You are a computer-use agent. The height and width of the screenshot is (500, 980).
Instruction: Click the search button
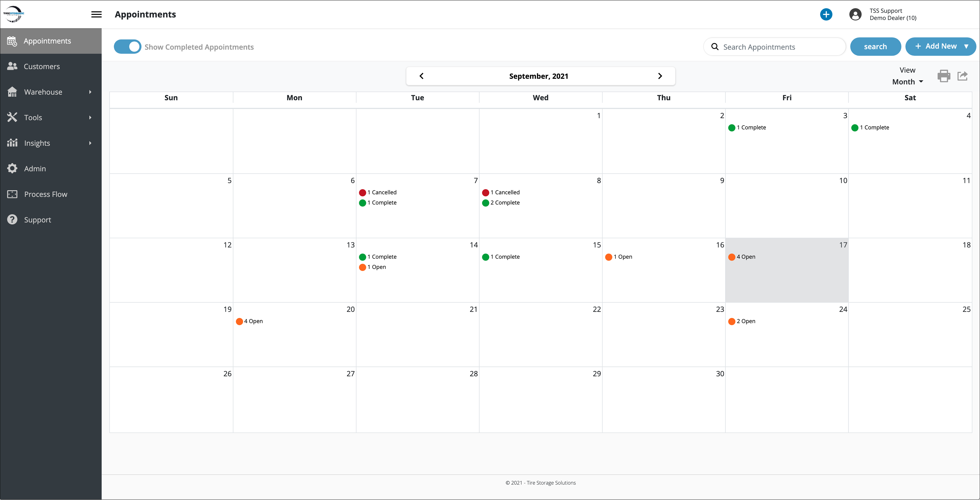[875, 47]
